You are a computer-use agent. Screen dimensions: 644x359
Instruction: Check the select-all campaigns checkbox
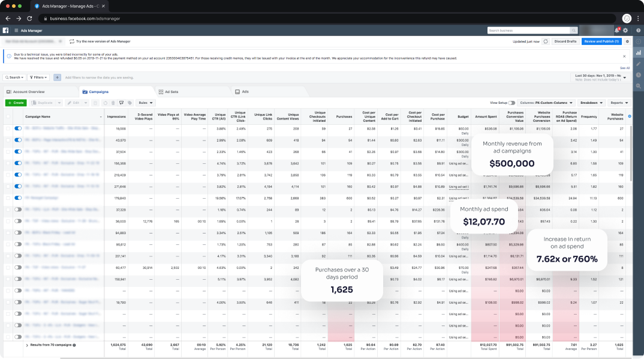coord(8,116)
